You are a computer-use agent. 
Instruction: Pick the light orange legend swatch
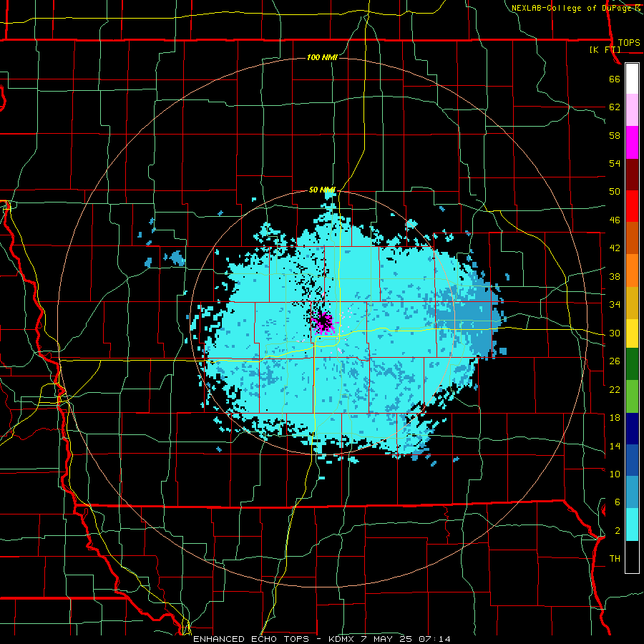[x=632, y=270]
